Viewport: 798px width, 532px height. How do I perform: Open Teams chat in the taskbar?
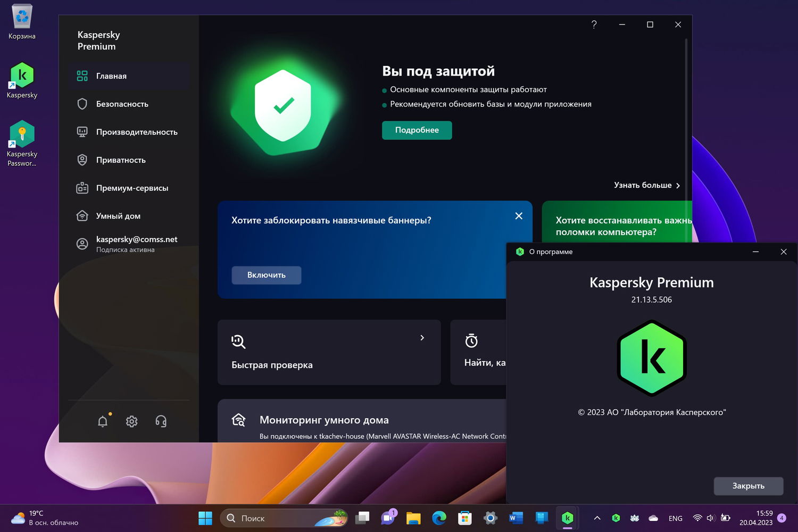tap(388, 518)
